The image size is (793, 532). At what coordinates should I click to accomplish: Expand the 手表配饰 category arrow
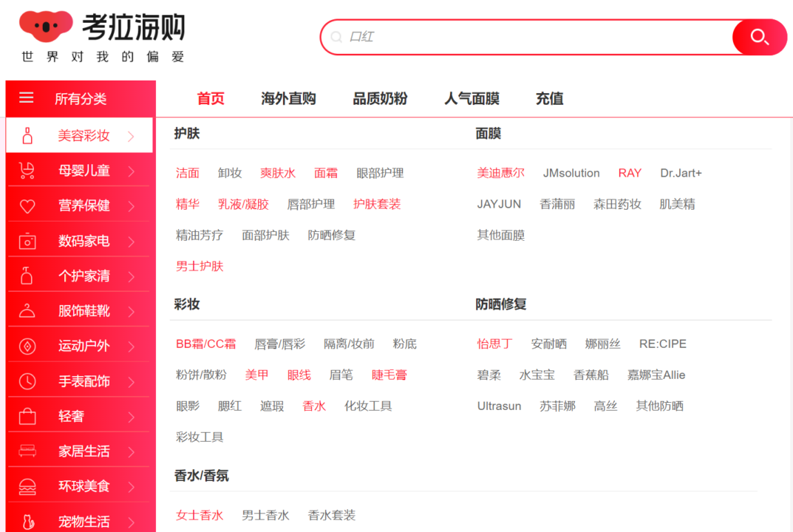coord(132,382)
